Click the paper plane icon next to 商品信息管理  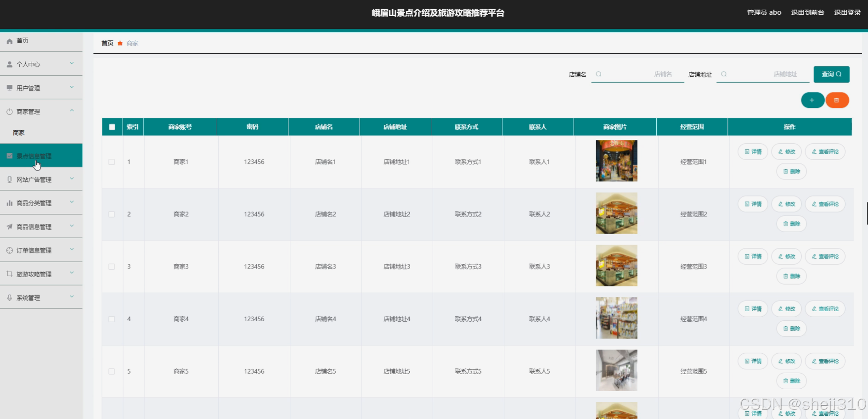click(x=9, y=227)
